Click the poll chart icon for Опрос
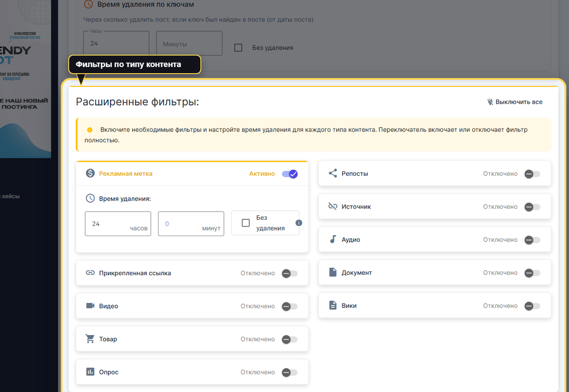 tap(90, 372)
